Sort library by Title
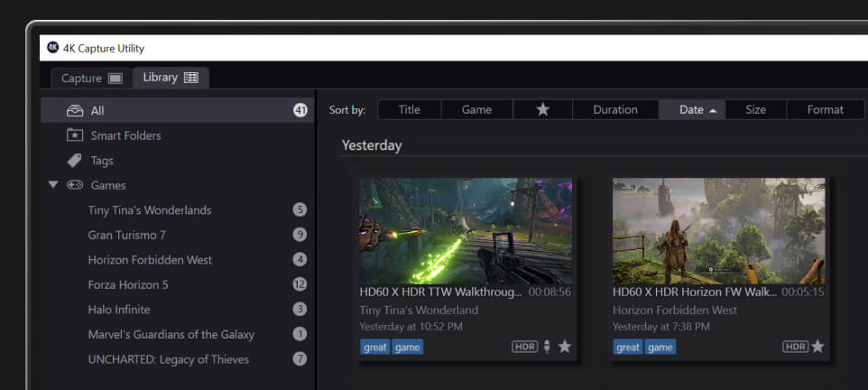This screenshot has width=868, height=390. (x=410, y=110)
